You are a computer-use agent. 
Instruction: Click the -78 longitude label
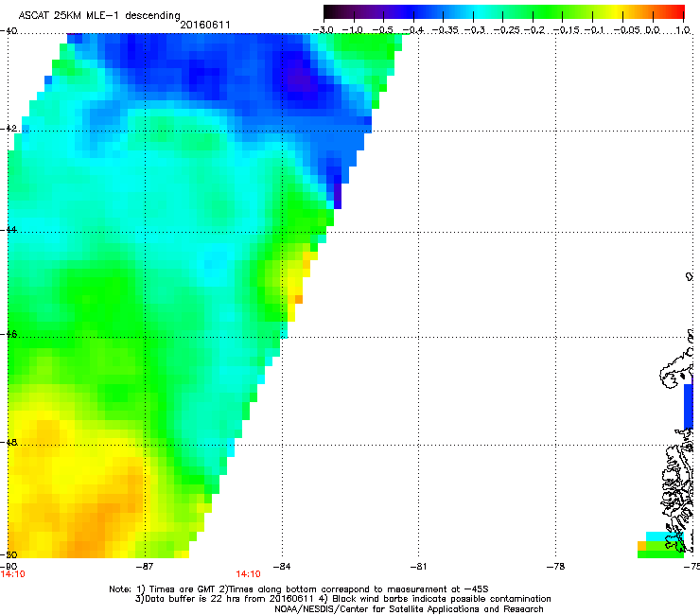click(x=556, y=567)
